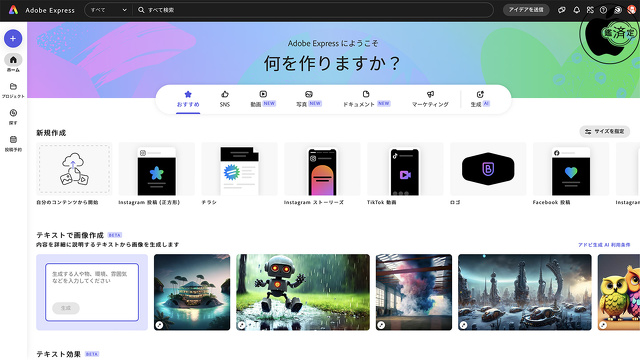Open the colorful owls sample image
The height and width of the screenshot is (360, 640).
tap(619, 292)
